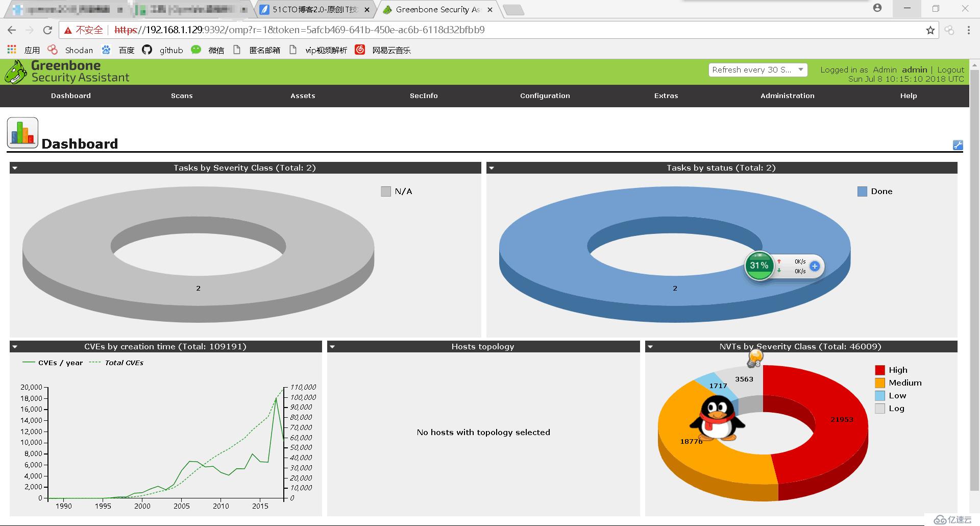
Task: Open the Refresh every 30 S dropdown
Action: pos(758,70)
